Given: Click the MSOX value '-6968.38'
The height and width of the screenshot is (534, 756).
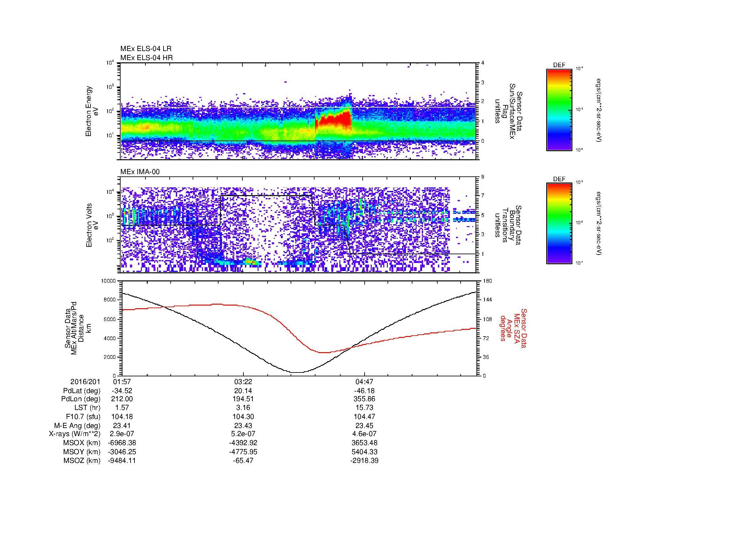Looking at the screenshot, I should point(122,443).
